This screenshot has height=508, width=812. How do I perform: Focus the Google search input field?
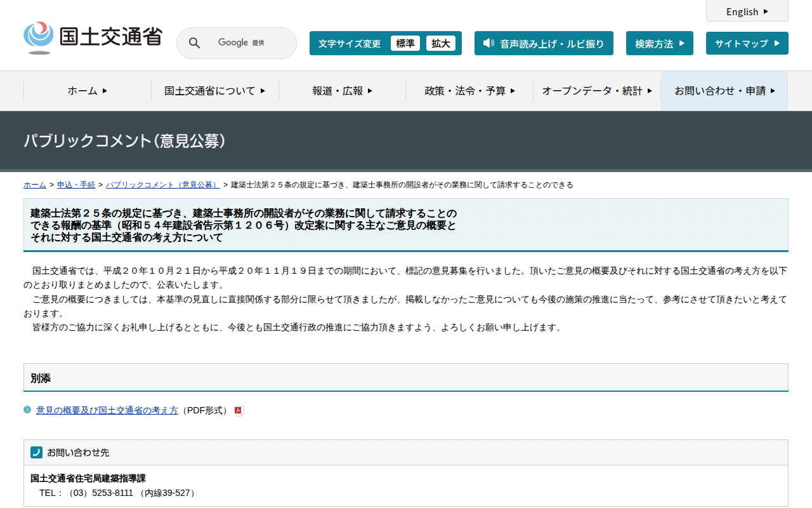(247, 43)
